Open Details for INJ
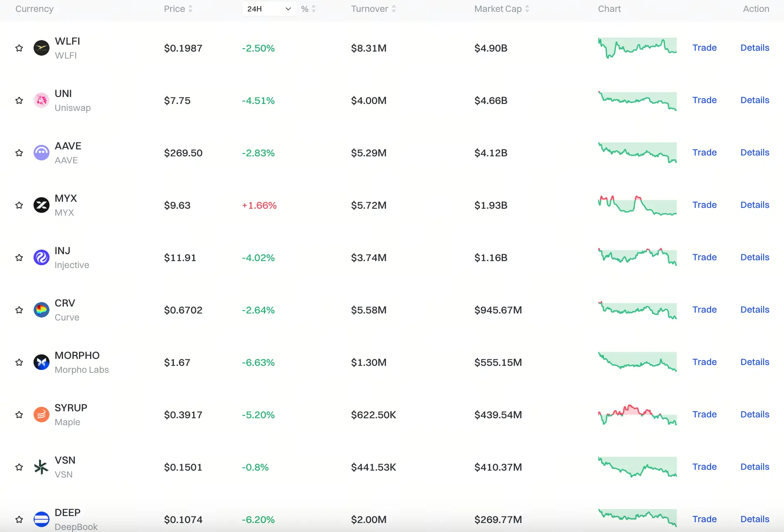784x532 pixels. pyautogui.click(x=755, y=257)
